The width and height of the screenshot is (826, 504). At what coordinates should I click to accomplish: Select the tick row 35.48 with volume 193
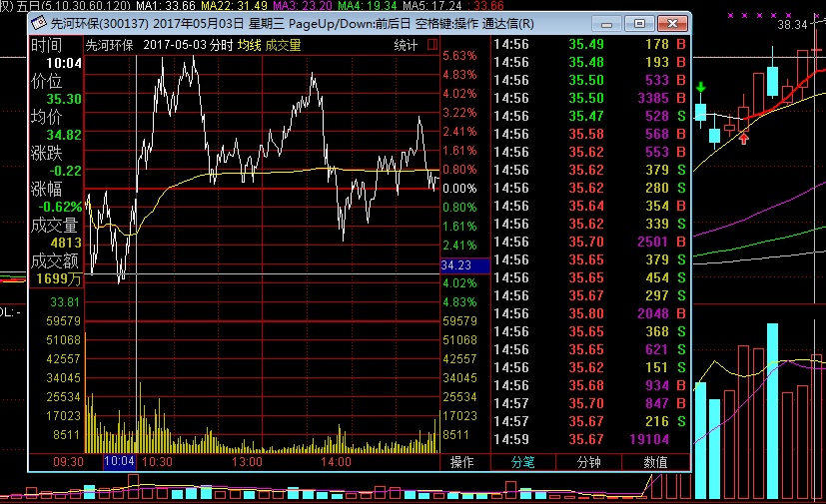click(x=590, y=62)
